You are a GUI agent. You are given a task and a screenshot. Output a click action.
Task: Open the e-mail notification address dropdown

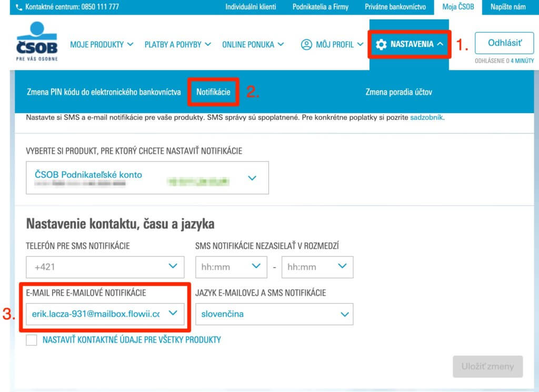[x=105, y=314]
